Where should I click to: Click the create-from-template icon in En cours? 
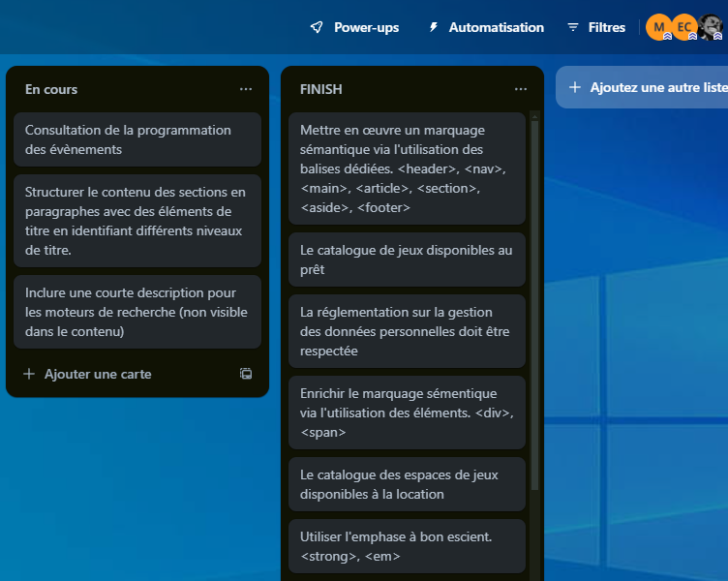(246, 374)
